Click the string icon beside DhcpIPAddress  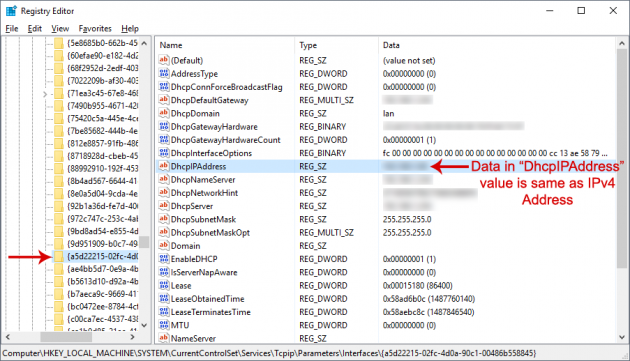pyautogui.click(x=164, y=166)
